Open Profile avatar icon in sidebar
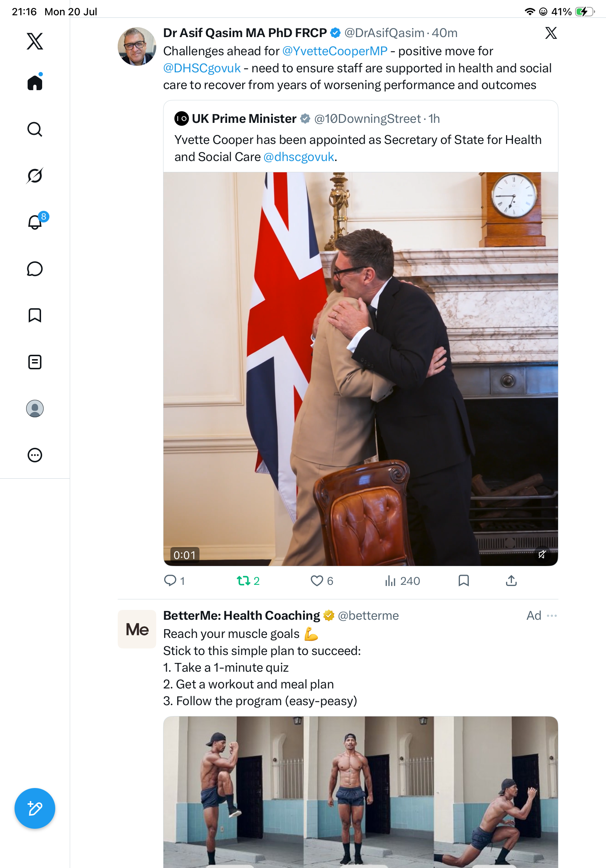Viewport: 606px width, 868px height. click(x=35, y=409)
